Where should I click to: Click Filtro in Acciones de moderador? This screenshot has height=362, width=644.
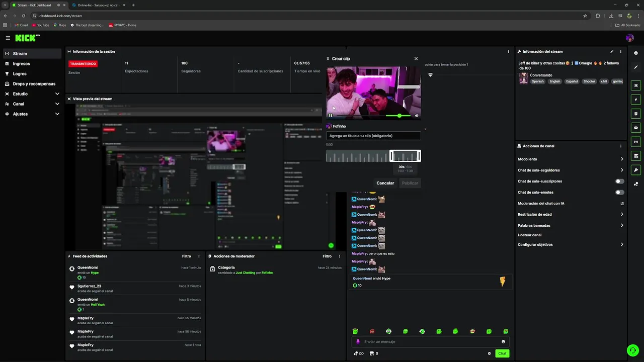tap(327, 256)
